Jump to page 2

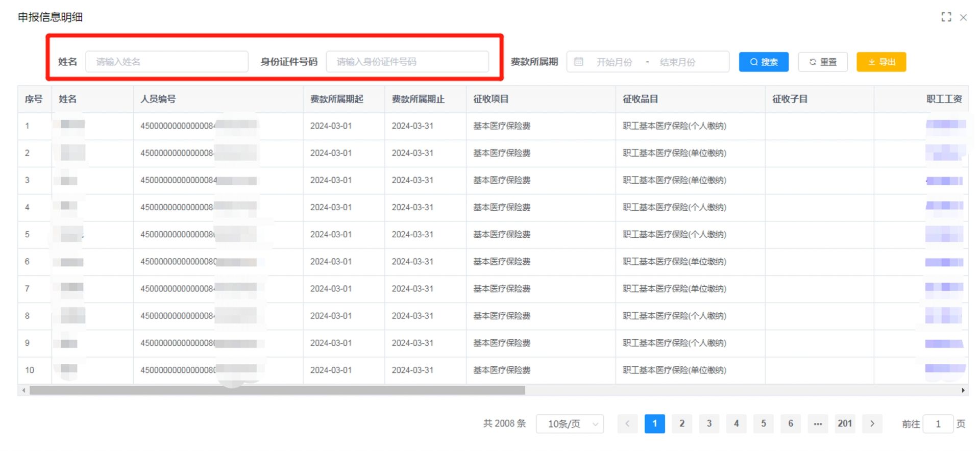(x=681, y=423)
